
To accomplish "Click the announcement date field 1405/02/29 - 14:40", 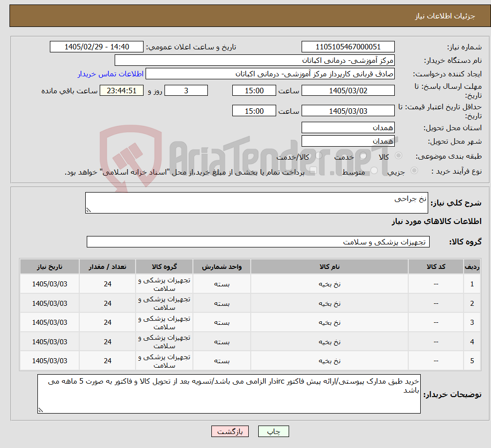I will pos(96,47).
